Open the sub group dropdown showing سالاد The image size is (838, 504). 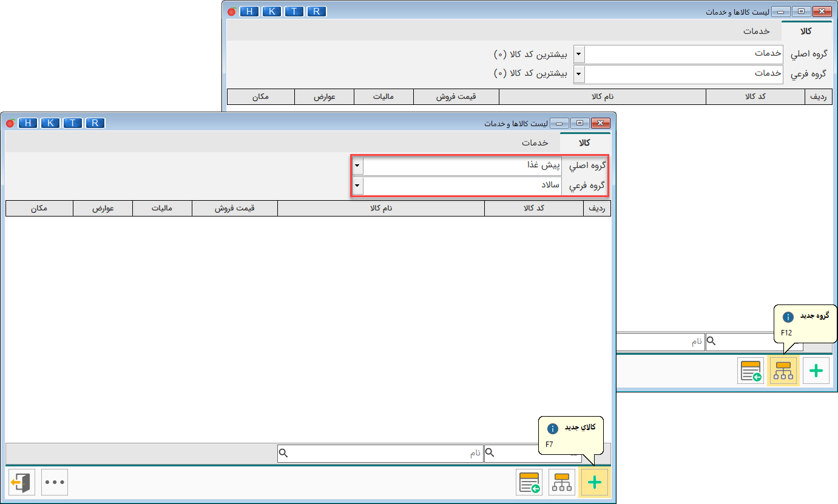357,186
